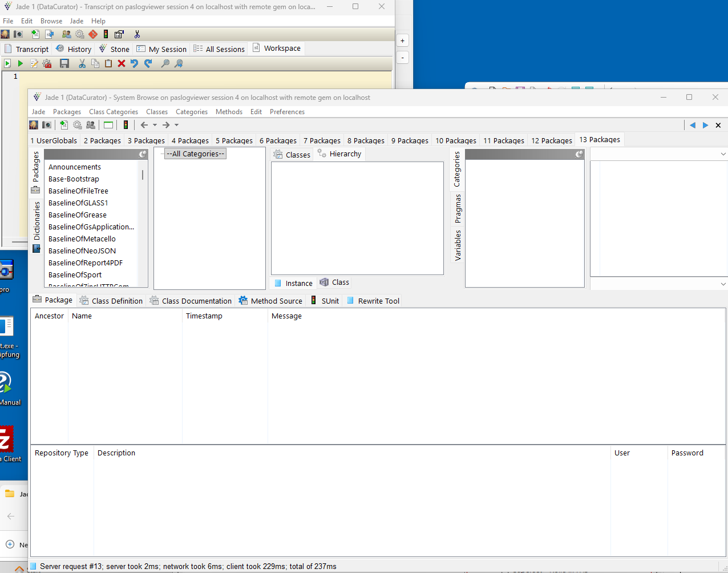Click the Repository Type column header
The width and height of the screenshot is (728, 573).
click(62, 453)
